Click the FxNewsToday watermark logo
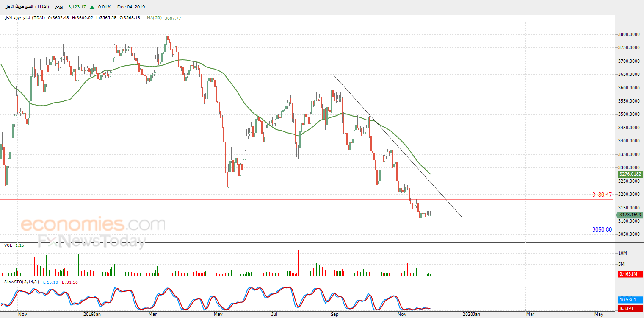 [x=92, y=242]
